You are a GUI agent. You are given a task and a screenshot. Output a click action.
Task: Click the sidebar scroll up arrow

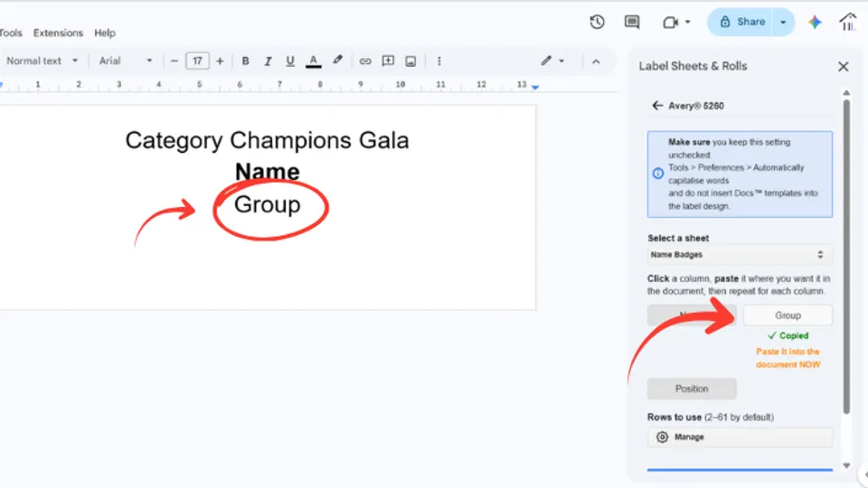click(846, 92)
